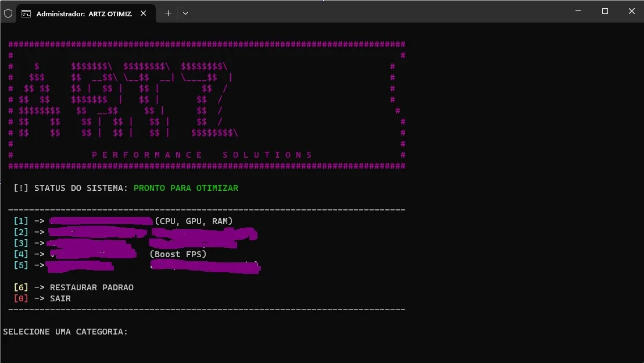Select the Administrador: ARTZ OTIMIZ. tab

coord(86,13)
